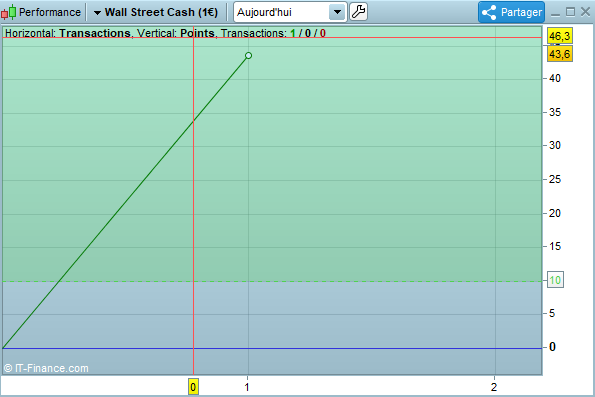Click the Performance title label
Viewport: 595px width, 397px height.
[x=50, y=12]
